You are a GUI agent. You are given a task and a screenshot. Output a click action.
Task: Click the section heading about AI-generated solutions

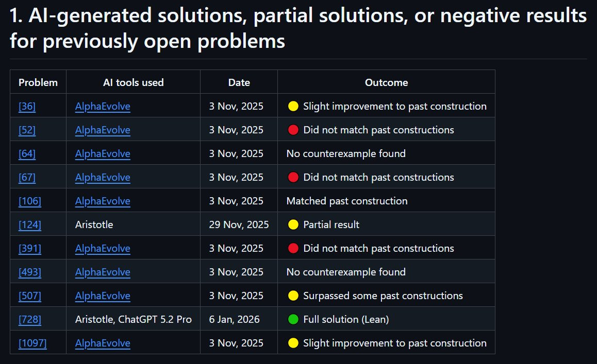[298, 28]
